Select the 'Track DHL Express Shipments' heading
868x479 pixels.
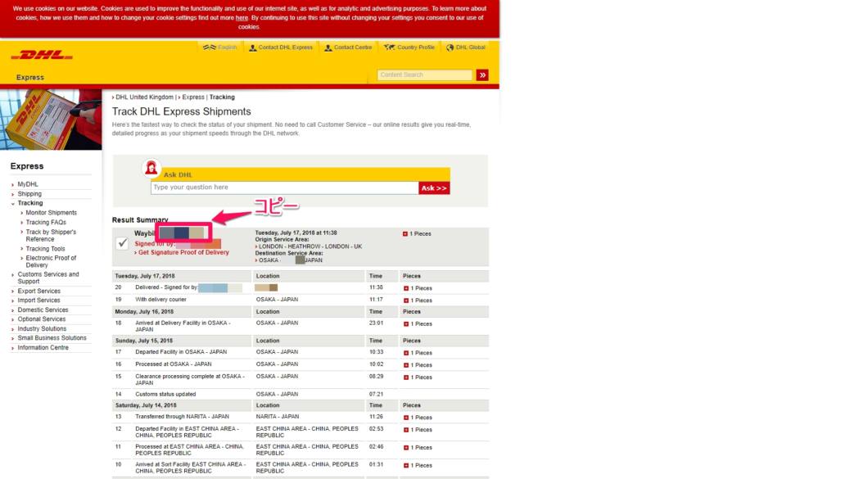[x=182, y=112]
